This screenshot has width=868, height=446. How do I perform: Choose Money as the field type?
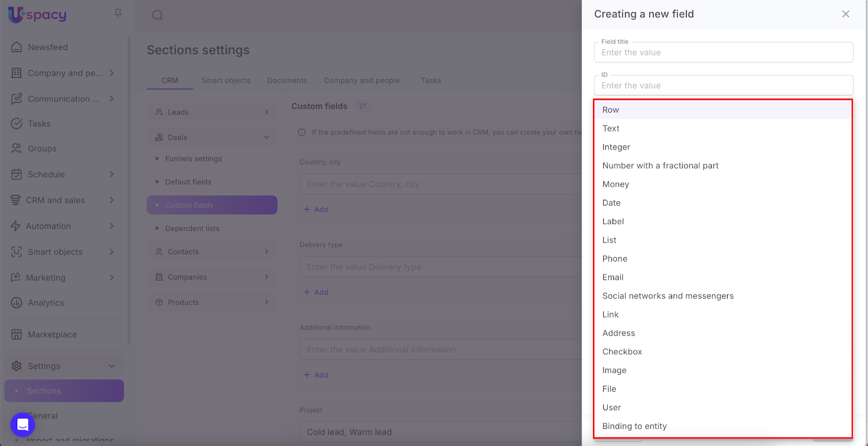[x=615, y=184]
